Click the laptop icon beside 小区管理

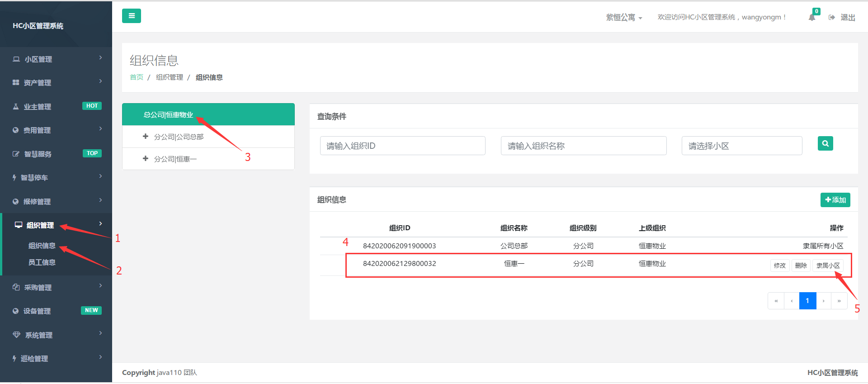[16, 59]
